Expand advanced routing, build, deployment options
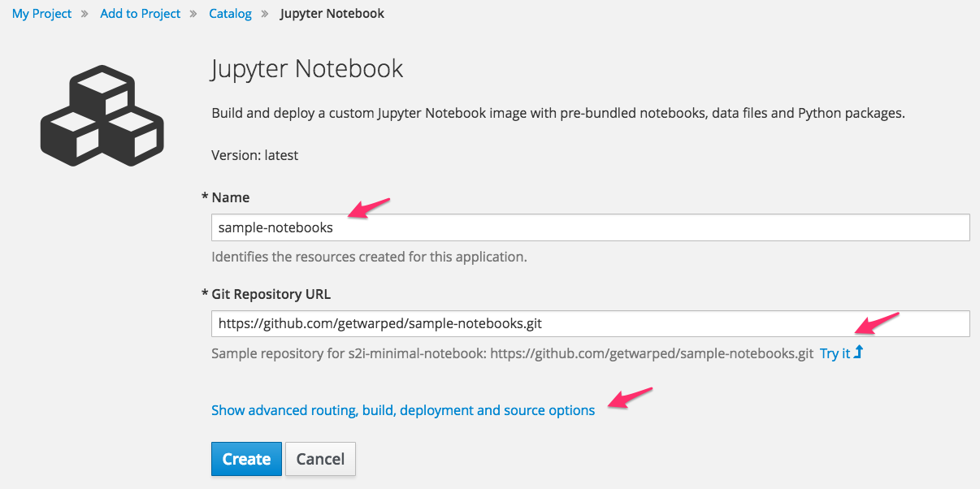This screenshot has width=980, height=489. (403, 410)
